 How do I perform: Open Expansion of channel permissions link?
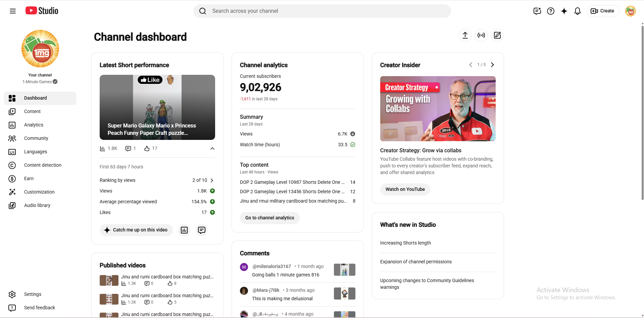[x=416, y=262]
